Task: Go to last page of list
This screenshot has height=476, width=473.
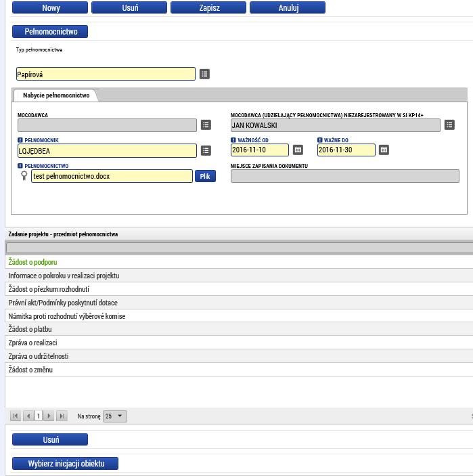Action: pyautogui.click(x=62, y=416)
